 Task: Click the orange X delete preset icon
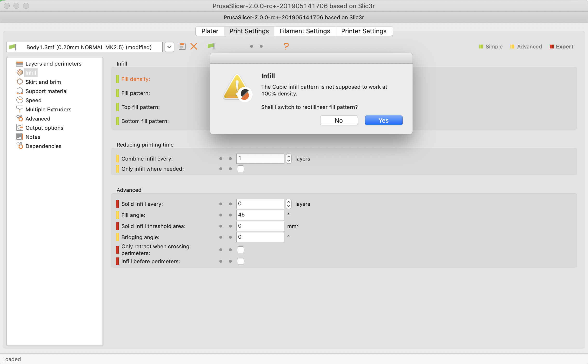194,46
